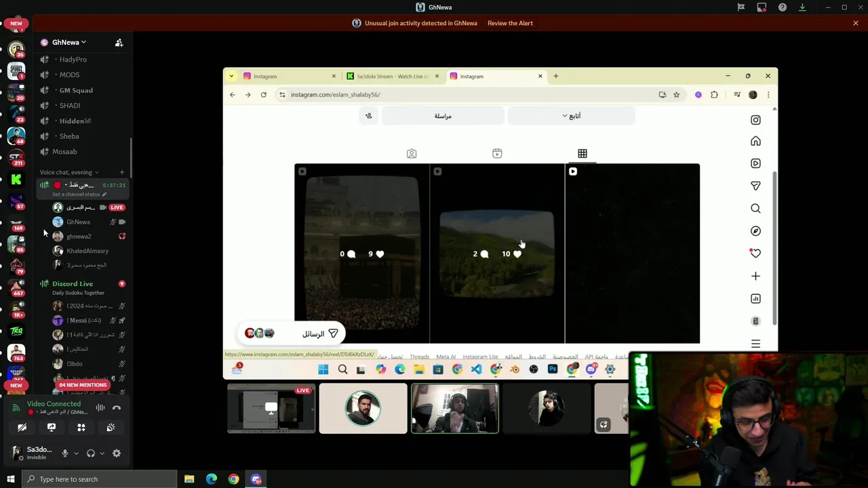Open a new browser tab
Image resolution: width=868 pixels, height=488 pixels.
[x=556, y=76]
